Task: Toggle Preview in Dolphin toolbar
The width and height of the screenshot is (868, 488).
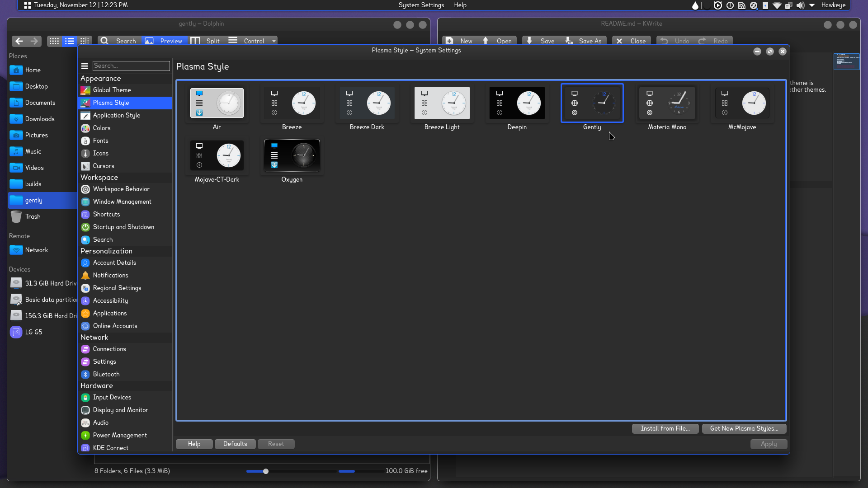Action: point(164,41)
